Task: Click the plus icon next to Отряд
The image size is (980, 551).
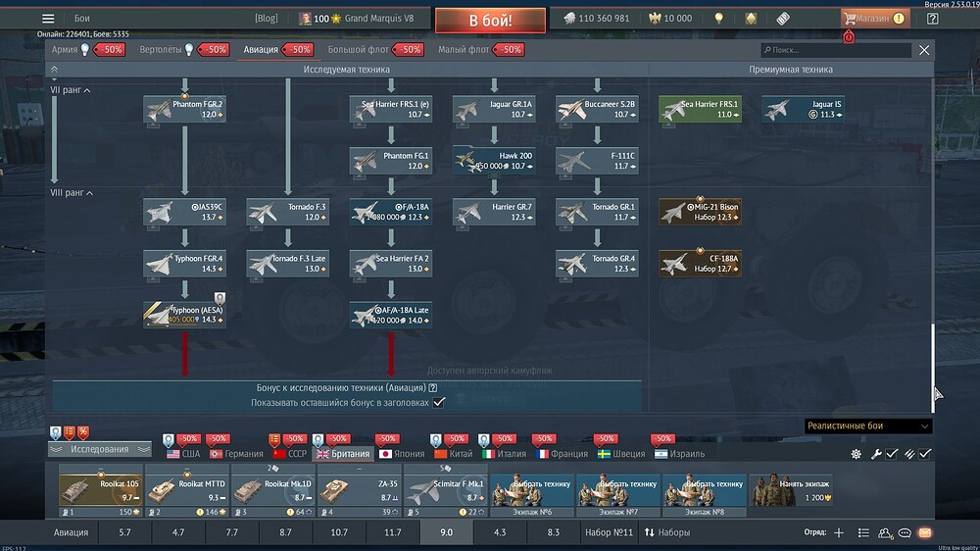Action: click(x=838, y=532)
